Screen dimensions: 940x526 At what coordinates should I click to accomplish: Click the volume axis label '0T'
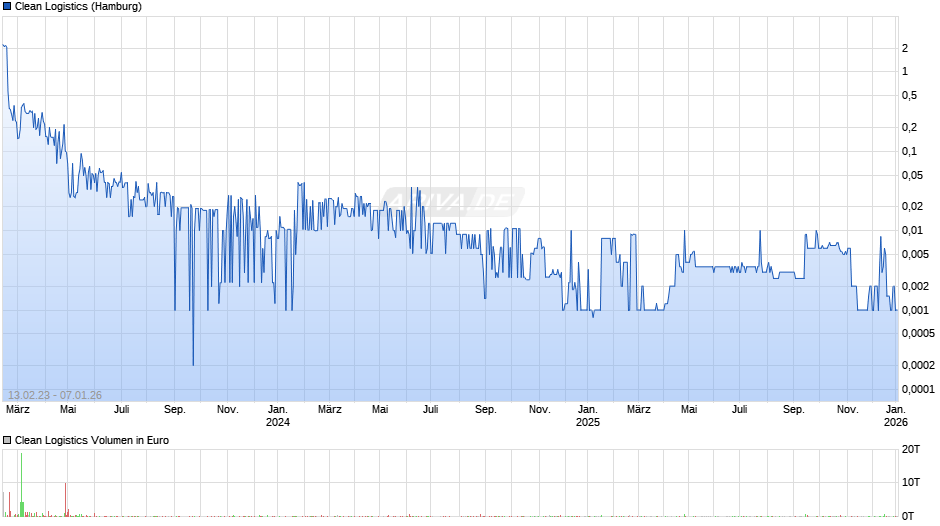point(908,516)
